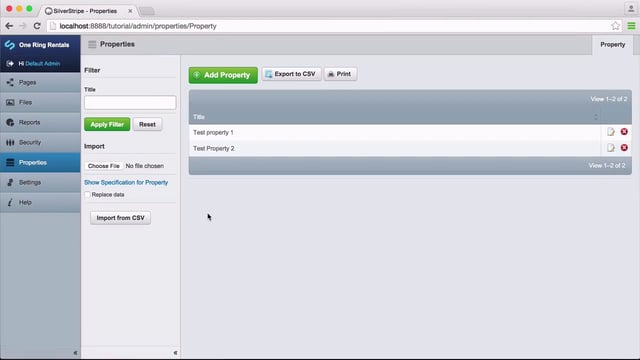Click the browser forward arrow
The image size is (640, 360).
[22, 26]
